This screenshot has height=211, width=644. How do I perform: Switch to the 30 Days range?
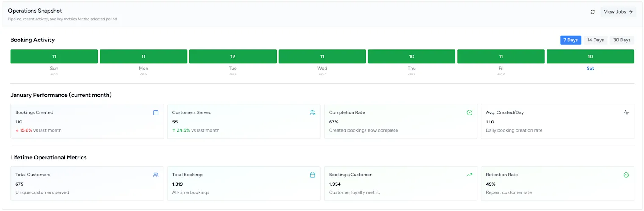pyautogui.click(x=622, y=40)
